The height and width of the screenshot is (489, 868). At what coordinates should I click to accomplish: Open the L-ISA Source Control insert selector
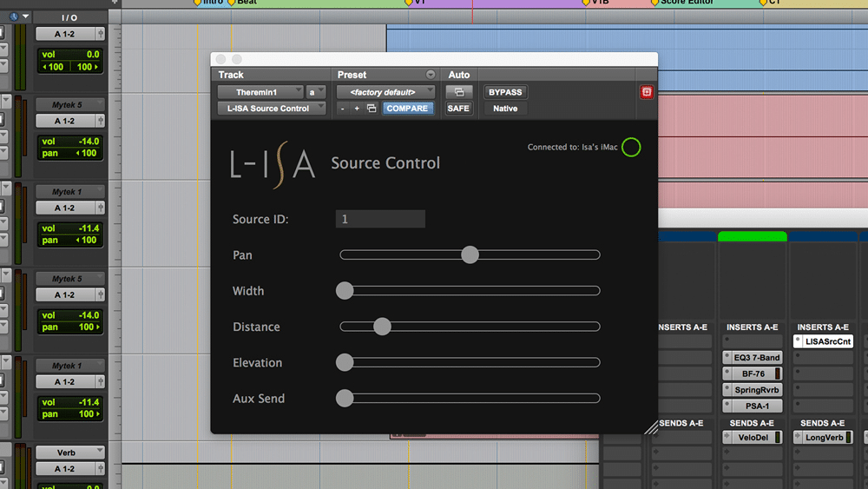272,109
